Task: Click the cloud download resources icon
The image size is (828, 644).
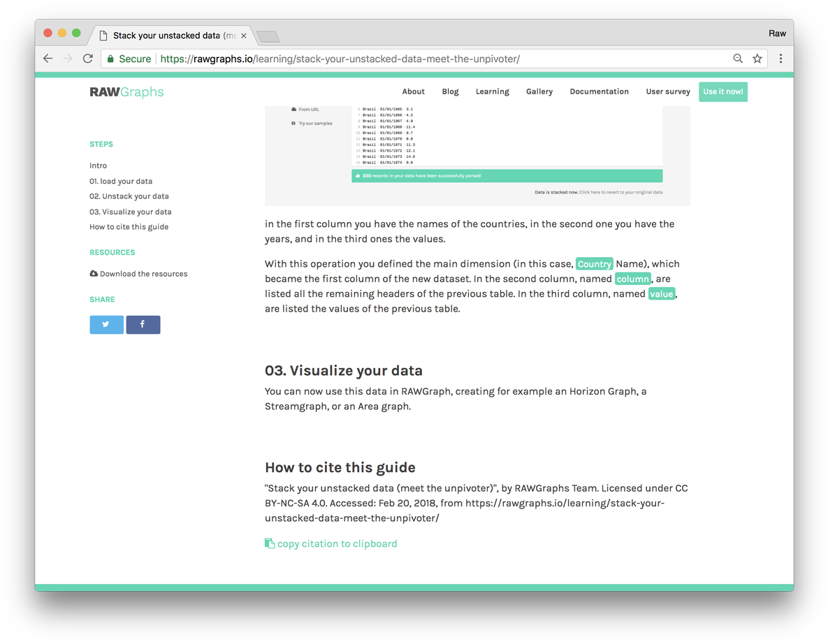Action: [x=94, y=274]
